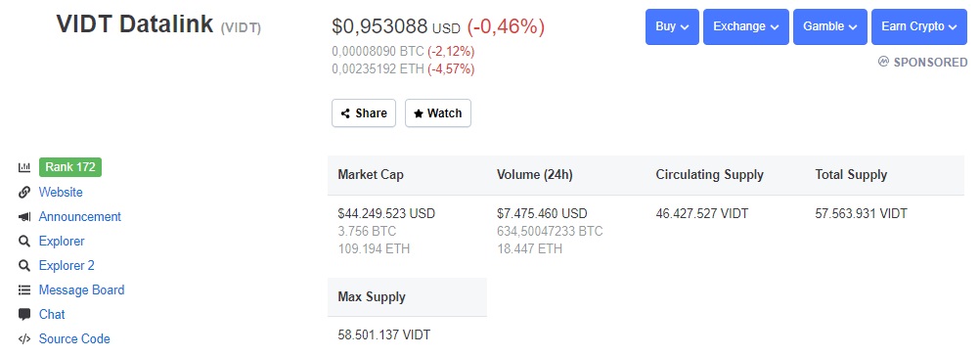Click the magnifier icon beside Explorer 2
This screenshot has width=980, height=356.
24,265
